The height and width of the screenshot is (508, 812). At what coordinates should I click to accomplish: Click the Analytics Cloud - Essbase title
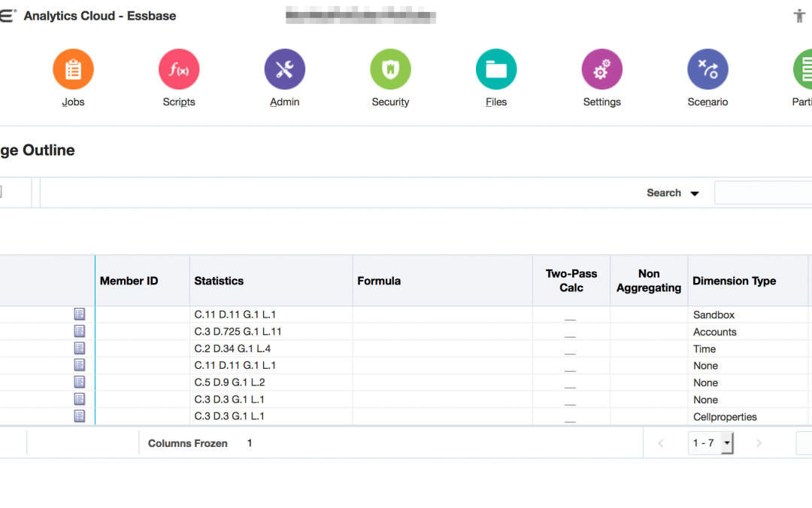coord(100,16)
